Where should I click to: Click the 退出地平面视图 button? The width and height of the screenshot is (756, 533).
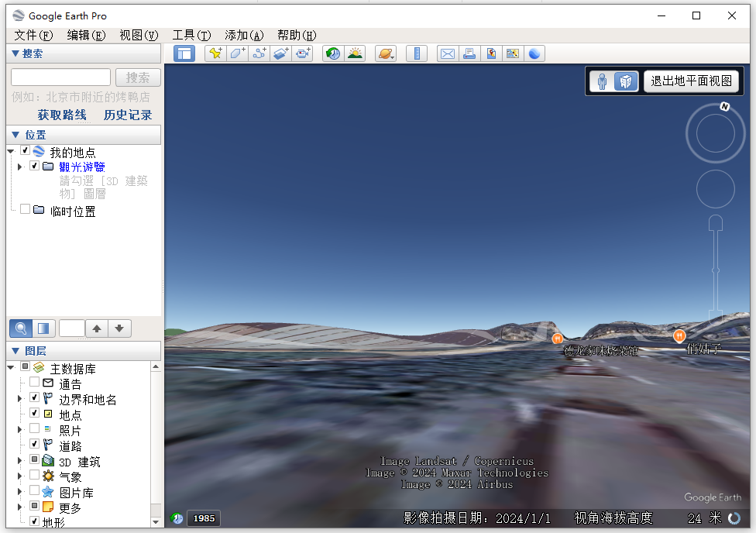tap(691, 81)
